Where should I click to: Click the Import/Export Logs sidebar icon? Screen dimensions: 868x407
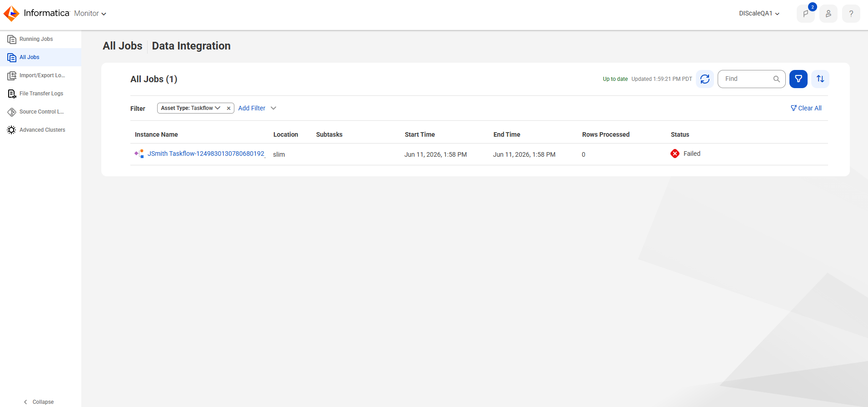[x=12, y=76]
